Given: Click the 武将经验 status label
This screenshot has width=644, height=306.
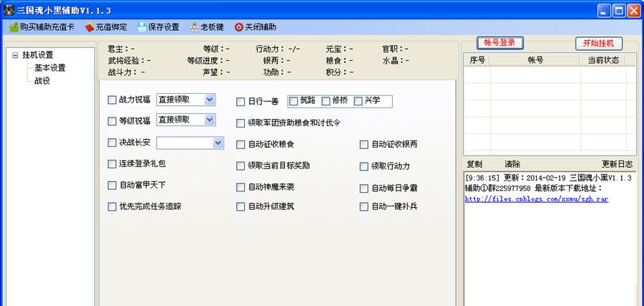Looking at the screenshot, I should tap(130, 60).
